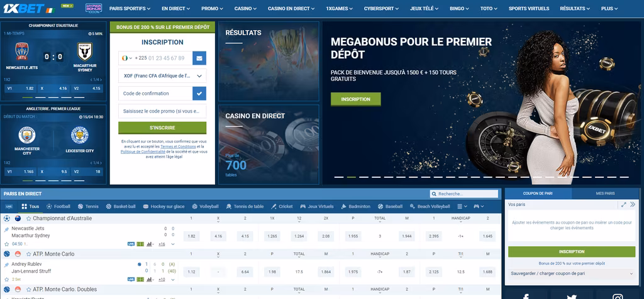This screenshot has width=644, height=299.
Task: Click the Recherche search box
Action: 464,194
